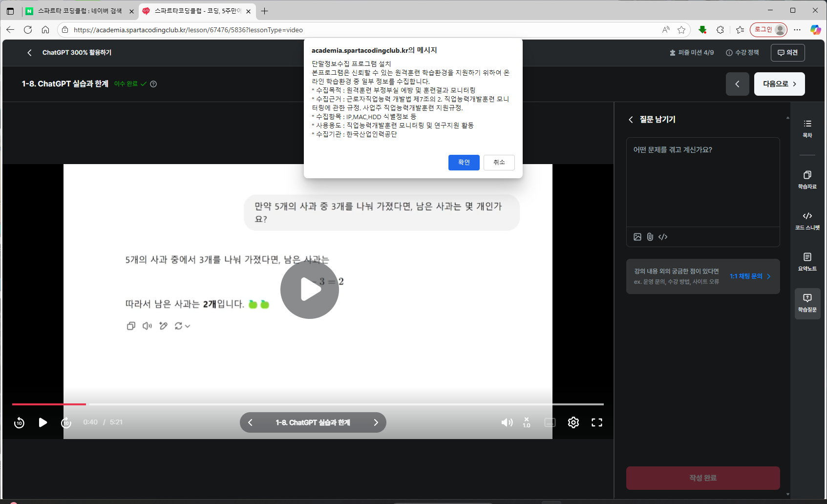This screenshot has width=827, height=504.
Task: Go back from the 질문 남기기 panel
Action: pyautogui.click(x=631, y=120)
